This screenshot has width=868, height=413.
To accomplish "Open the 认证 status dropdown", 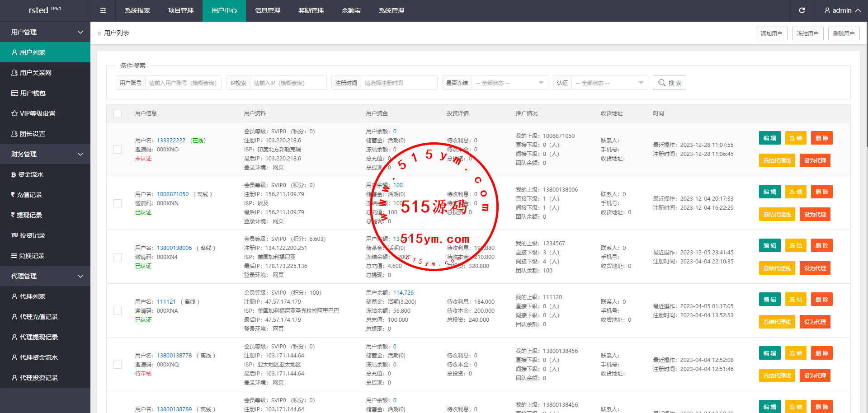I will 609,83.
